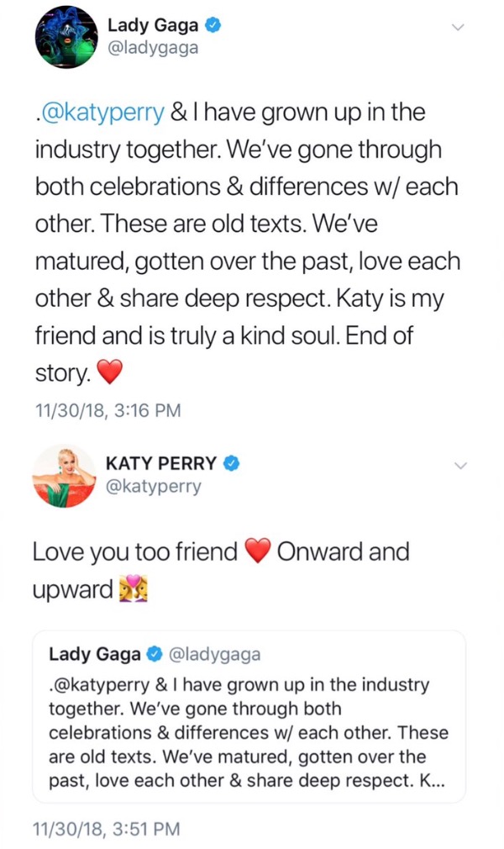This screenshot has width=504, height=849.
Task: Click the two women with heart emoji
Action: [x=134, y=588]
